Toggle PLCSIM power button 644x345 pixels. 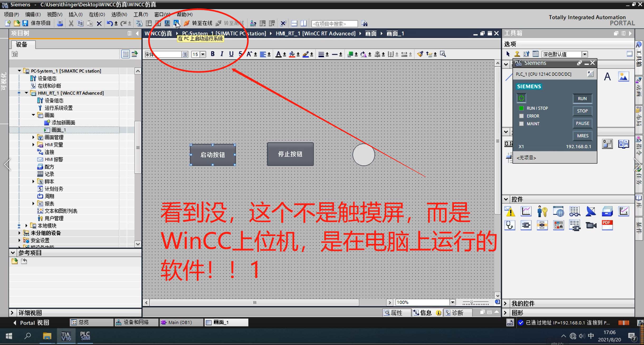tap(521, 98)
